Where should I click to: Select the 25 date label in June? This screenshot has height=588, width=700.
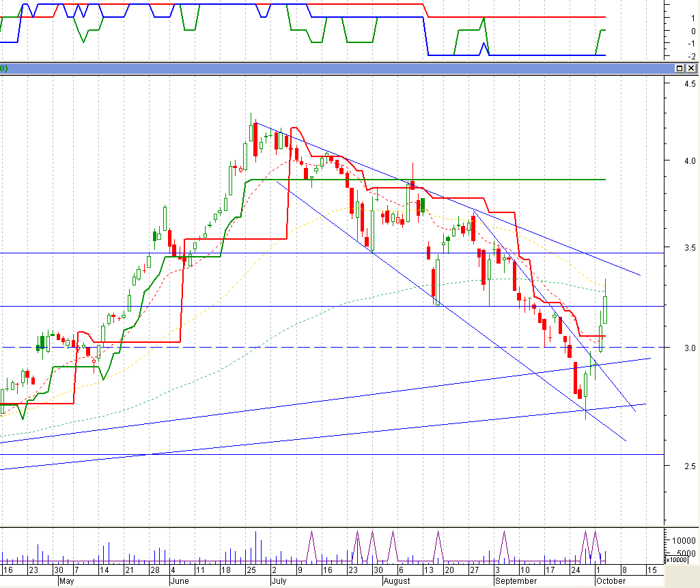[251, 570]
